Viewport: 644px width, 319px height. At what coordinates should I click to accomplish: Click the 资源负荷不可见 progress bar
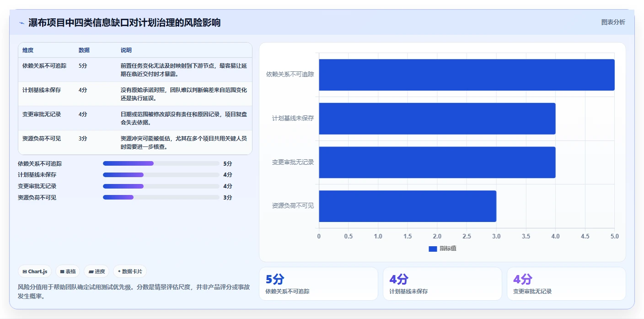[x=161, y=197]
